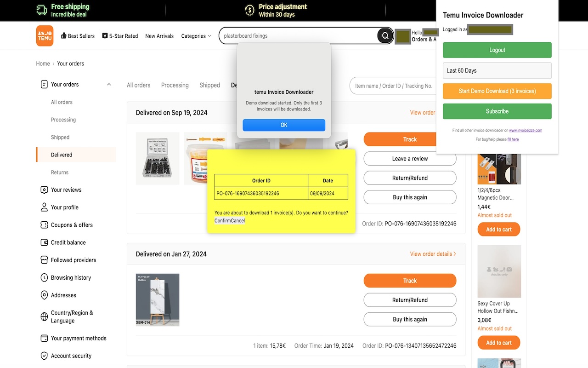The width and height of the screenshot is (588, 368).
Task: Select the Processing tab
Action: click(175, 85)
